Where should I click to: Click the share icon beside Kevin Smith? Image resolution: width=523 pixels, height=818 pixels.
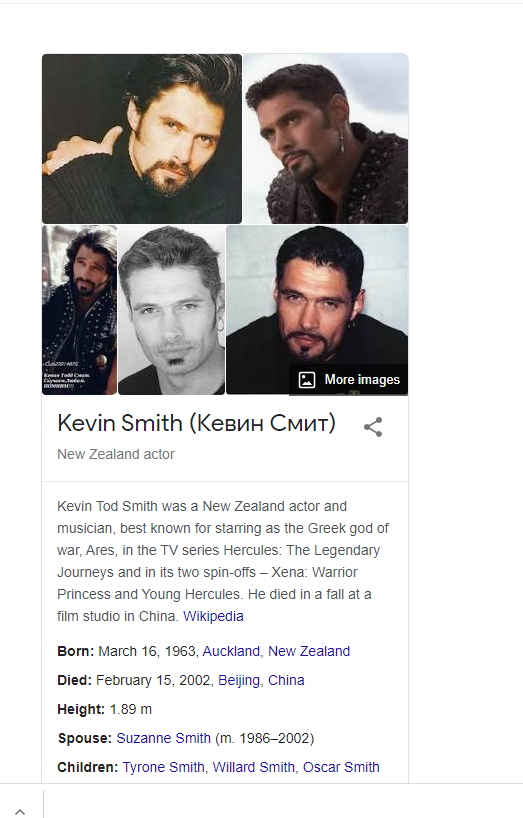(x=373, y=427)
